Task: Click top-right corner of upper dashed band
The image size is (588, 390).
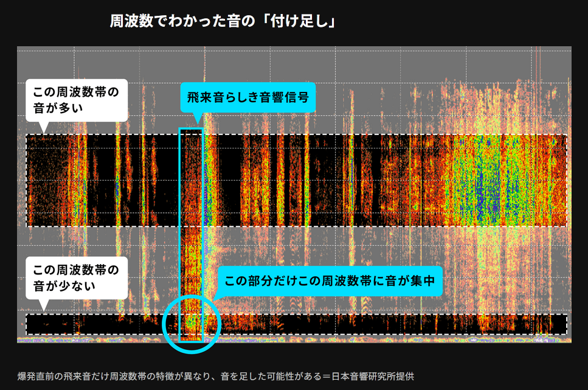Action: pyautogui.click(x=566, y=135)
